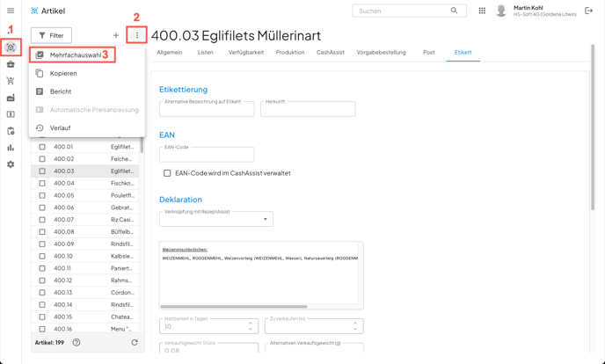Viewport: 605px width, 364px height.
Task: Open the apps grid launcher
Action: point(482,11)
